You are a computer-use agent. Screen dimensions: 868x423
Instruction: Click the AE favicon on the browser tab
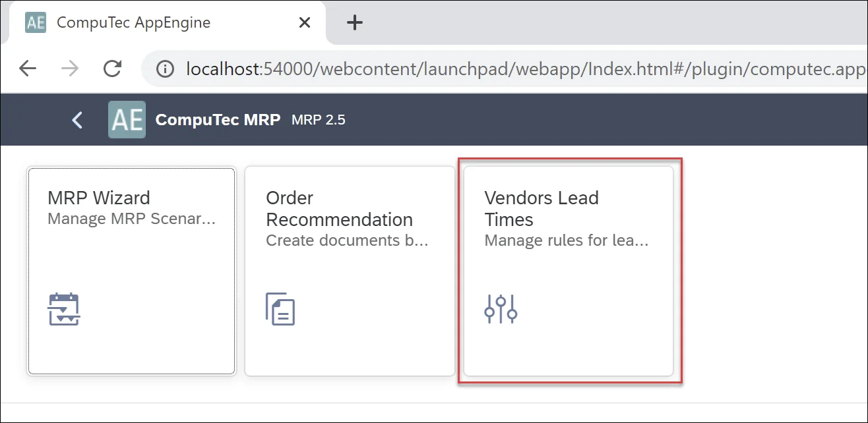(35, 22)
